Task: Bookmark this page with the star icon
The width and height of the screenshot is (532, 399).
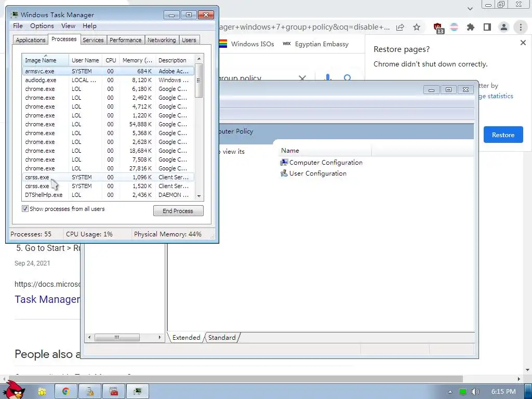Action: click(x=417, y=27)
